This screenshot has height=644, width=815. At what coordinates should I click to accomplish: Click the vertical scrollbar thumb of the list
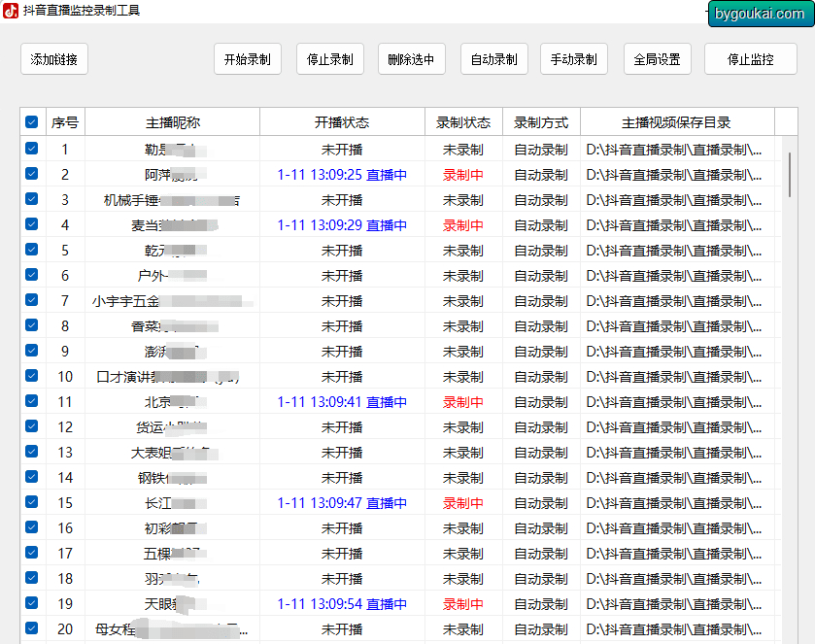tap(790, 175)
